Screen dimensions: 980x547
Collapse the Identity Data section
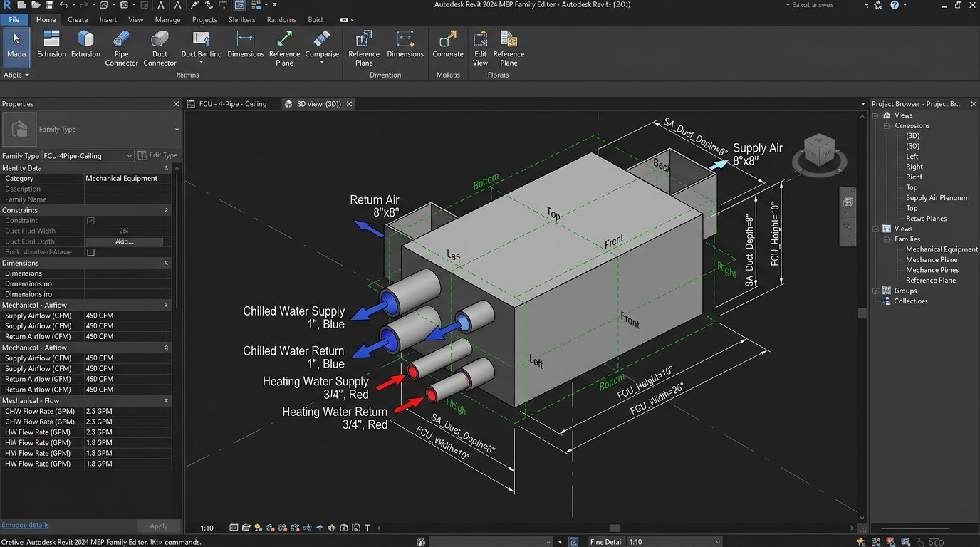pyautogui.click(x=167, y=168)
